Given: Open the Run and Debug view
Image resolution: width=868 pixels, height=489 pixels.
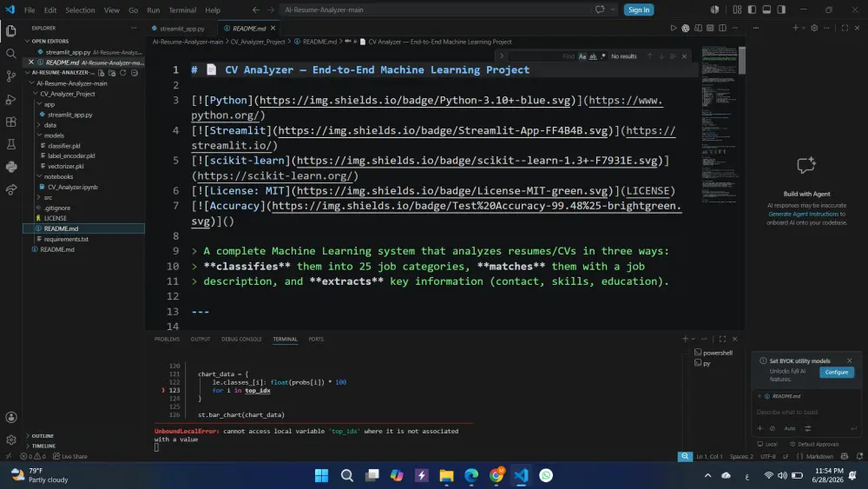Looking at the screenshot, I should (x=11, y=99).
